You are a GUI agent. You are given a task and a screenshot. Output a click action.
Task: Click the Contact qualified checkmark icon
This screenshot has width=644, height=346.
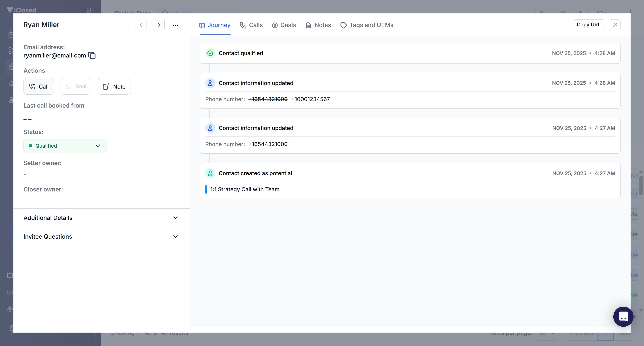(x=210, y=53)
